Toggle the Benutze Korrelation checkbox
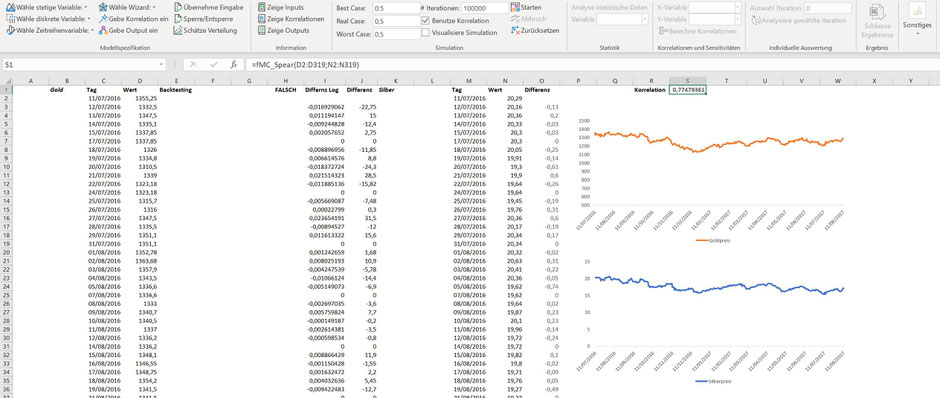The width and height of the screenshot is (940, 398). tap(426, 20)
